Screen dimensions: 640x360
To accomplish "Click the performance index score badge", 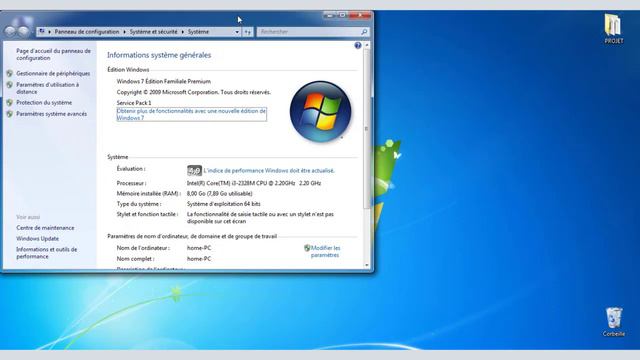I will pos(194,170).
